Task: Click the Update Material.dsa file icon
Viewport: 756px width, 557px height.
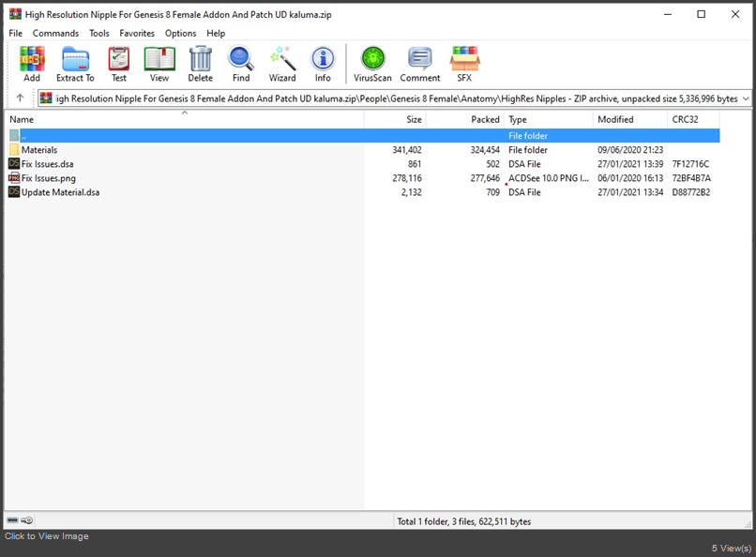Action: click(x=14, y=192)
